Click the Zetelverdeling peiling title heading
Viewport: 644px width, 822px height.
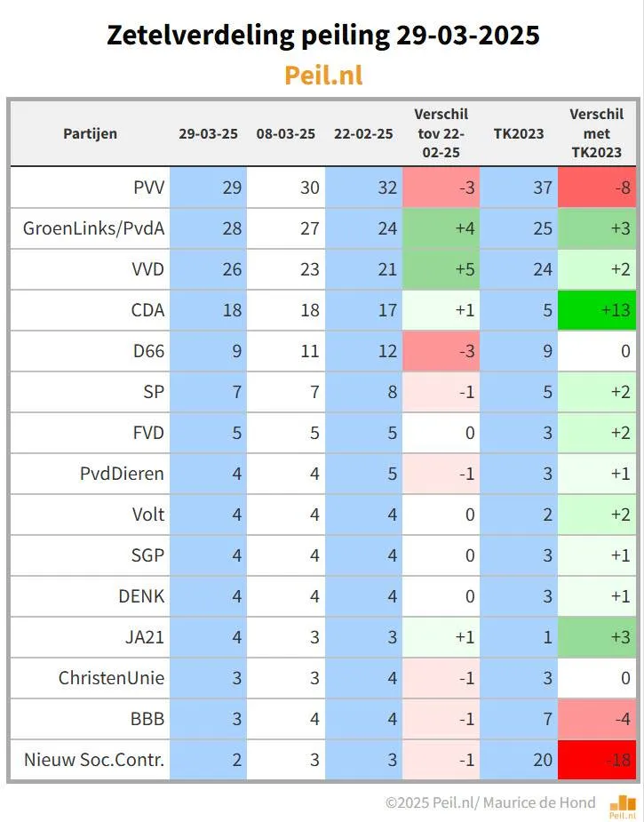click(322, 36)
